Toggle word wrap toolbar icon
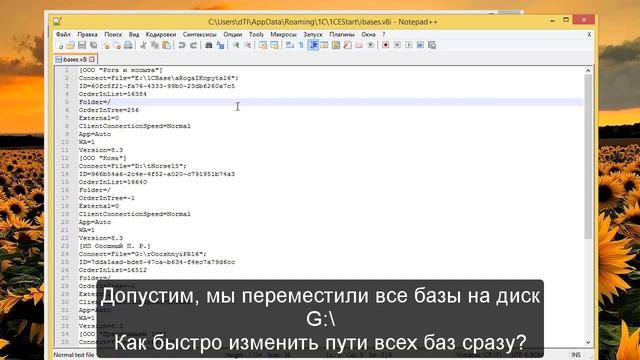The height and width of the screenshot is (360, 640). [x=290, y=45]
